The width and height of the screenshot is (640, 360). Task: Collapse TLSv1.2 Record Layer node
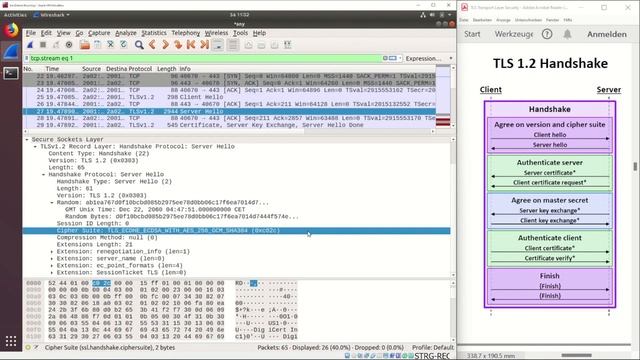click(x=35, y=147)
